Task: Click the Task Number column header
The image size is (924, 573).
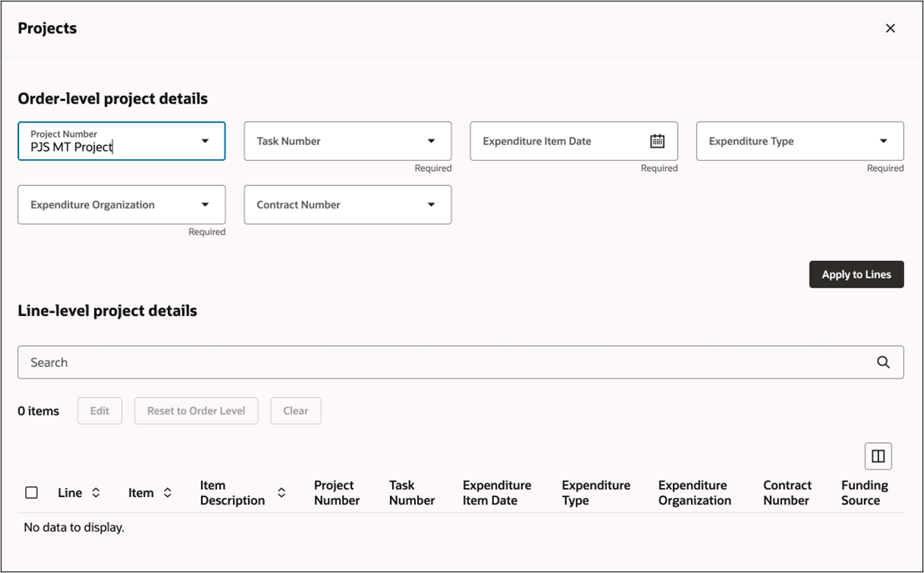Action: pyautogui.click(x=412, y=493)
